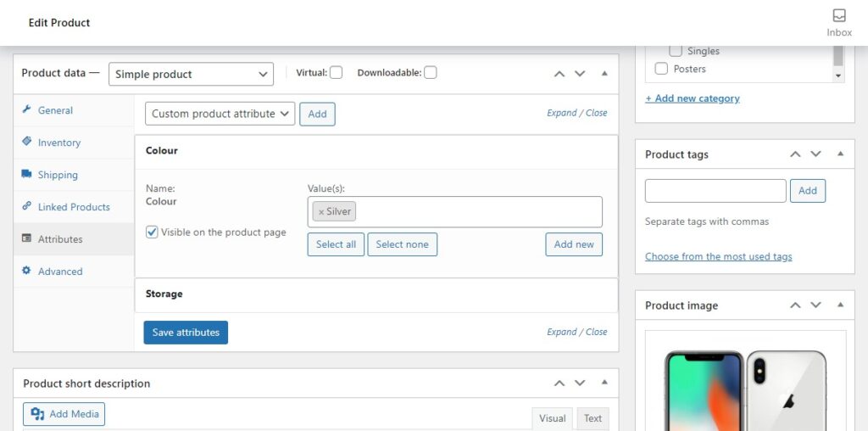Screen dimensions: 868x431
Task: Open the Advanced tab
Action: click(74, 271)
